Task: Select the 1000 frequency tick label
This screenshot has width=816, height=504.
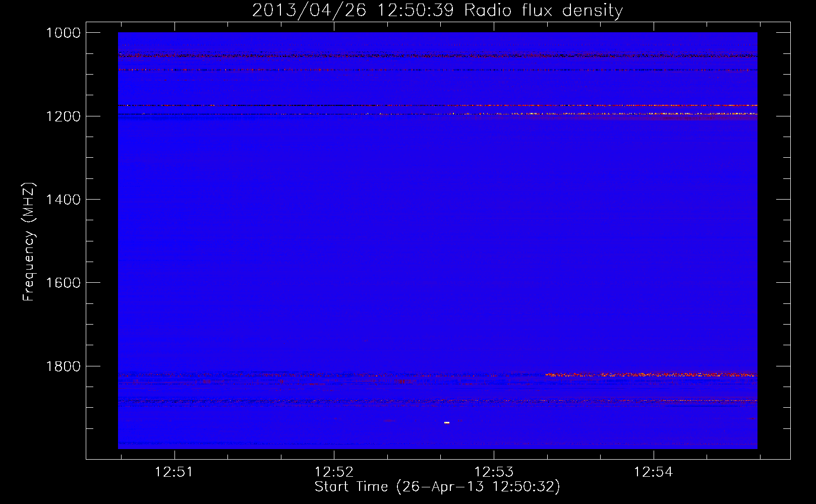Action: (63, 33)
